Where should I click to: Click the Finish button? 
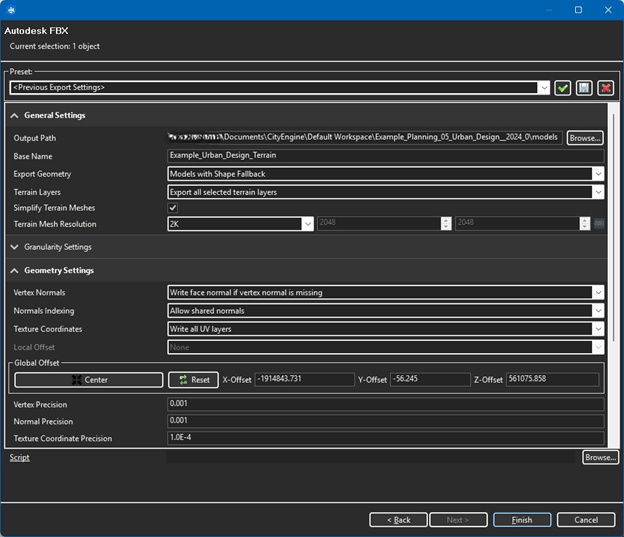click(x=522, y=519)
